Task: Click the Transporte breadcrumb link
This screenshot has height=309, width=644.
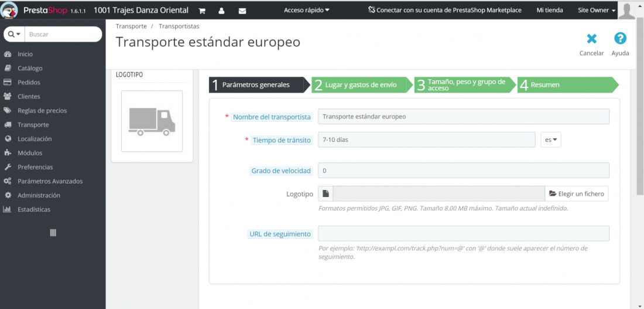Action: click(131, 26)
